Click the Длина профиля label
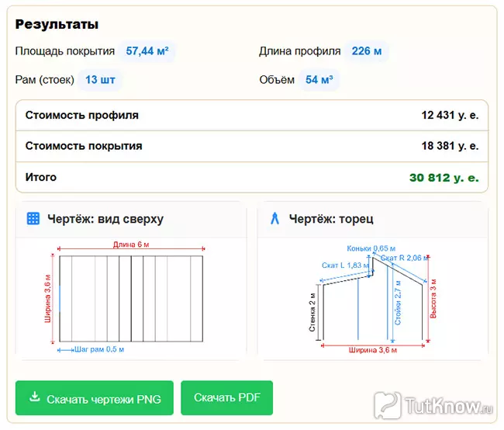The height and width of the screenshot is (430, 504). 300,51
